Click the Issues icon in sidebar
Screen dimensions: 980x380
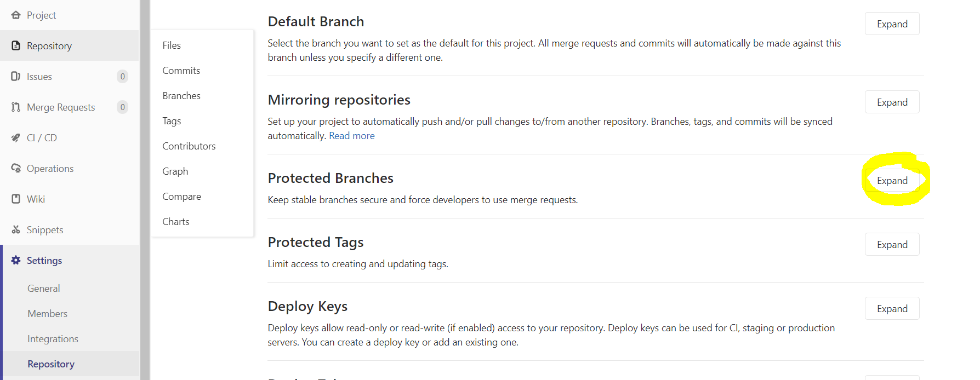pyautogui.click(x=16, y=77)
